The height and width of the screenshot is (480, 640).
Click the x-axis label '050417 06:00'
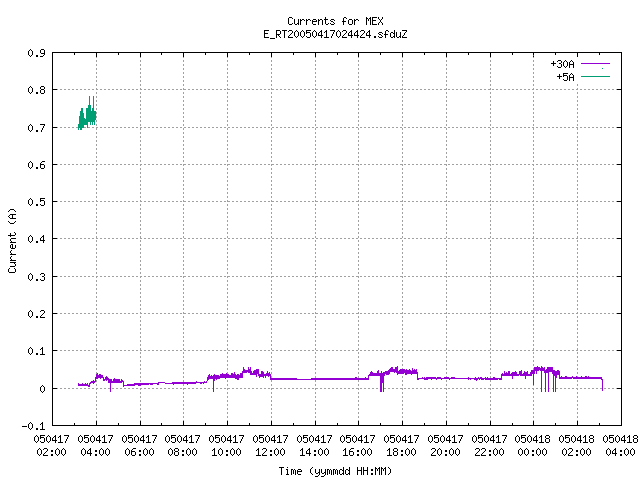point(139,445)
